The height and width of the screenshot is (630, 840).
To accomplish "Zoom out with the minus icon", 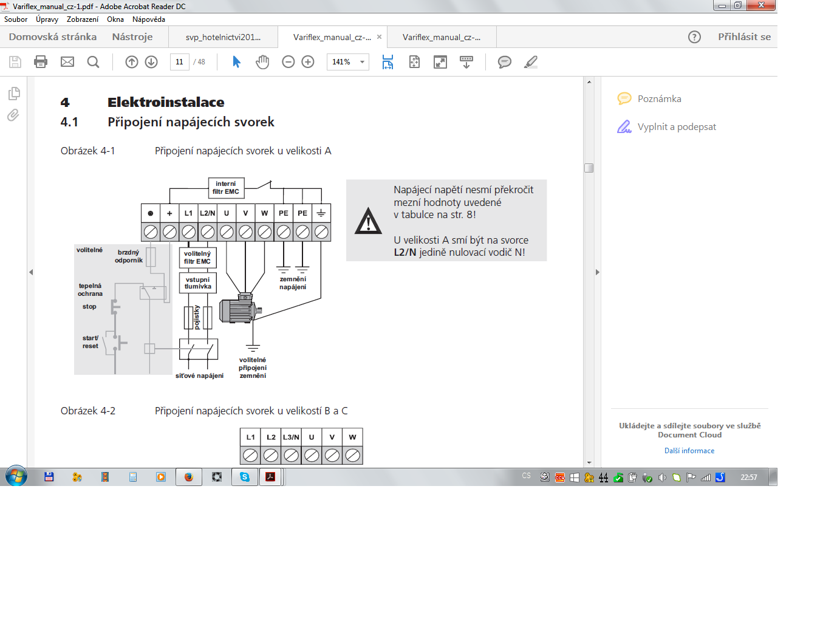I will [289, 62].
